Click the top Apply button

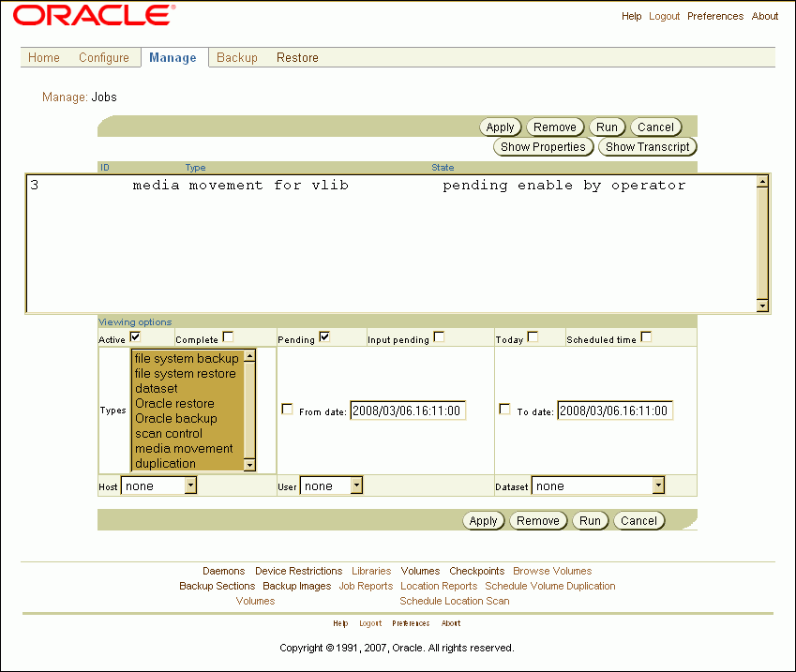click(x=501, y=127)
